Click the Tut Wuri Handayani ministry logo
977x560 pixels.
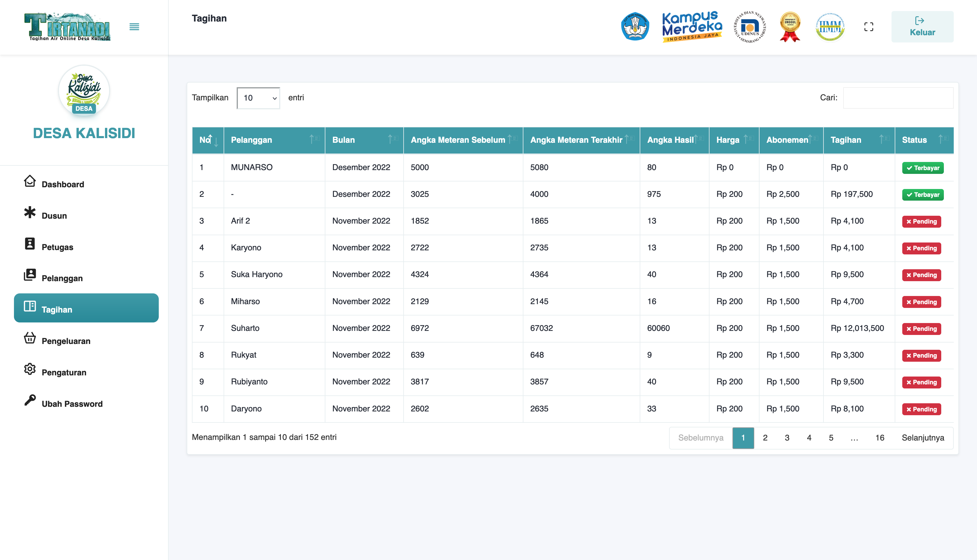point(635,26)
